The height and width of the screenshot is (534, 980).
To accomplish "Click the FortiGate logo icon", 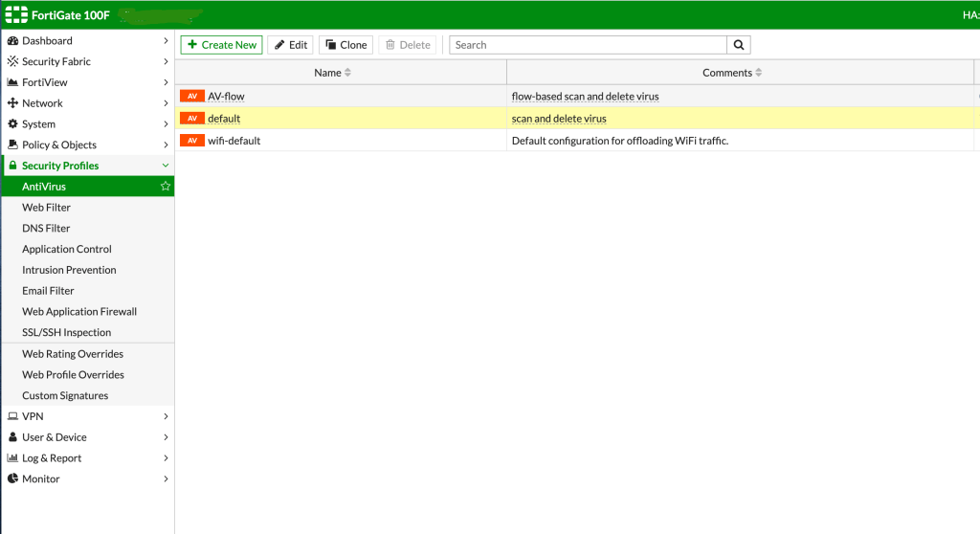I will pyautogui.click(x=15, y=14).
